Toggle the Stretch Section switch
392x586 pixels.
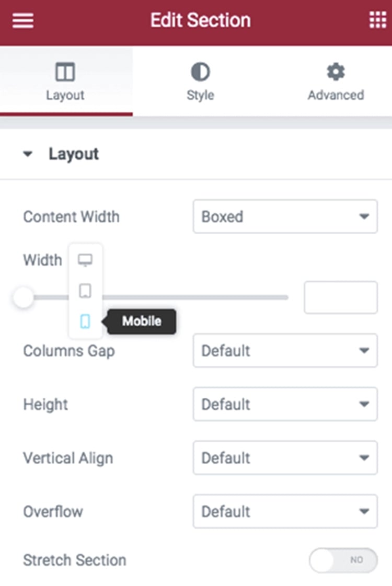tap(343, 560)
